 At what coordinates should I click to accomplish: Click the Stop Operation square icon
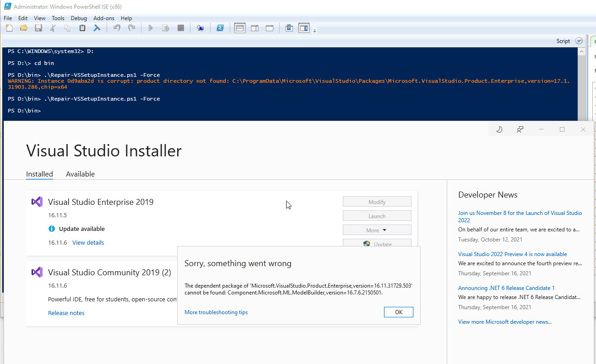(x=181, y=28)
